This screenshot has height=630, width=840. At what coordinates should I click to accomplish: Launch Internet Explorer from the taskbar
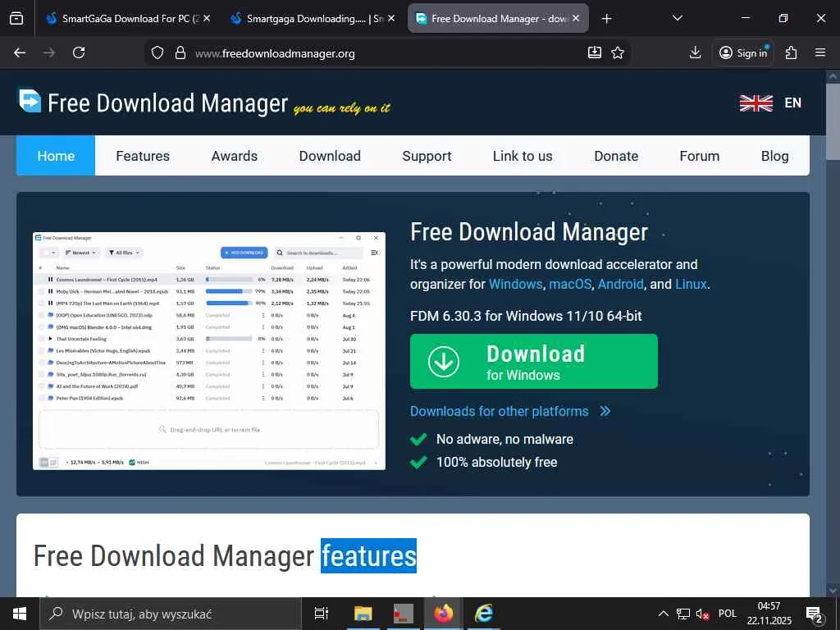pos(484,614)
